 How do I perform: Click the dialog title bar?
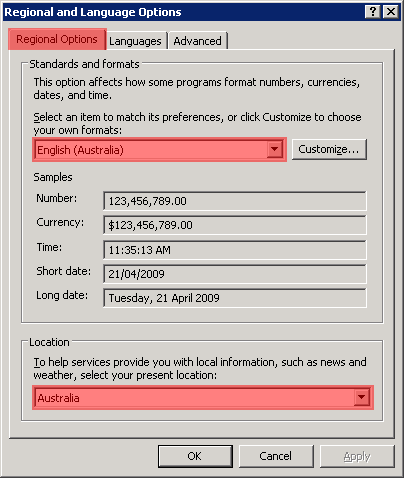click(x=183, y=12)
